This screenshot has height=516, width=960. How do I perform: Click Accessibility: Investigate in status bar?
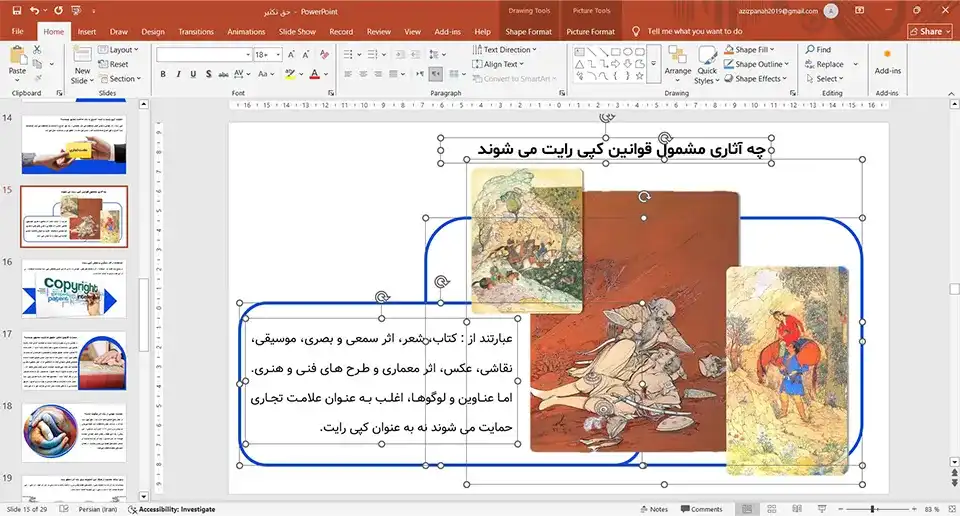pyautogui.click(x=172, y=509)
